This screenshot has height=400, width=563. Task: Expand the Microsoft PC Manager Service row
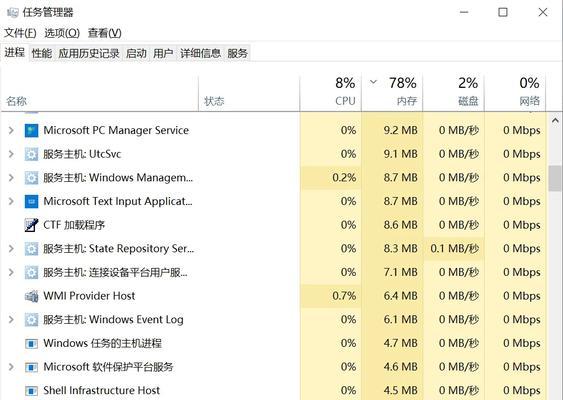11,130
